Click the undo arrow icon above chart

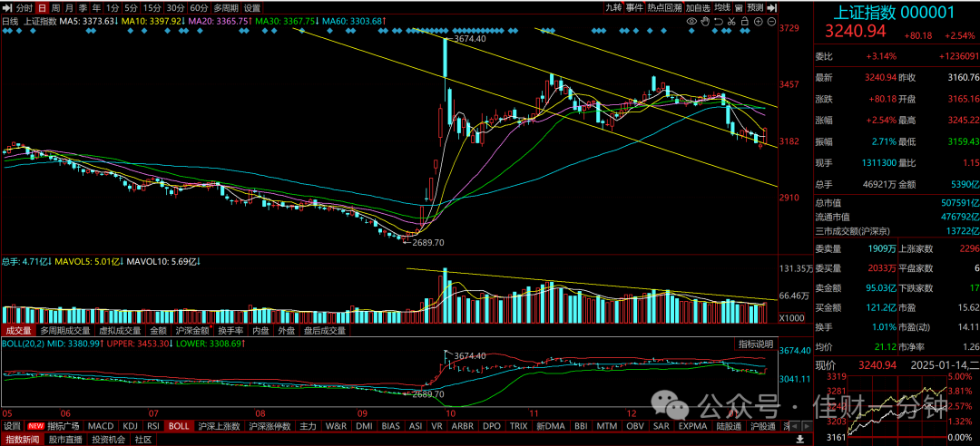718,21
